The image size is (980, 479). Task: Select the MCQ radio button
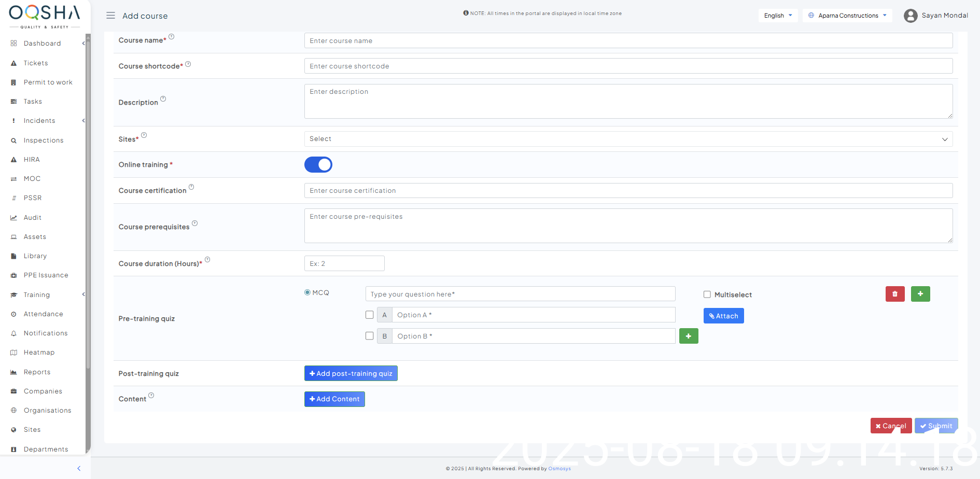click(307, 292)
